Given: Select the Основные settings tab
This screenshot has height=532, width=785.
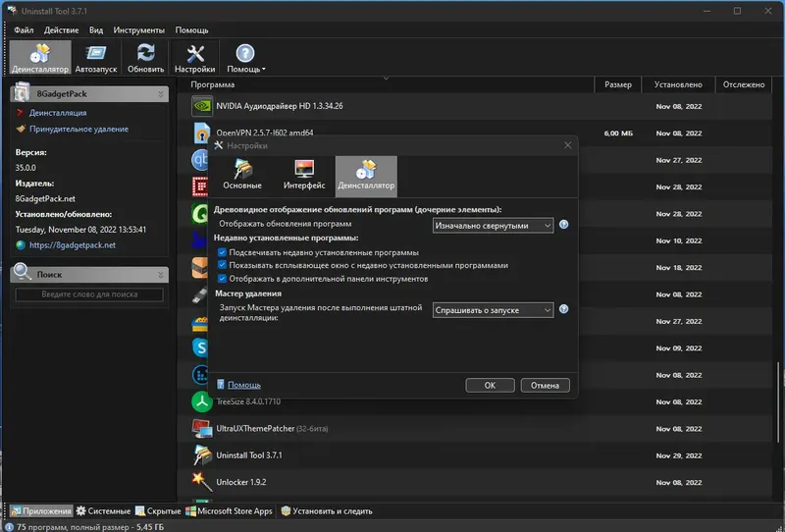Looking at the screenshot, I should (242, 176).
